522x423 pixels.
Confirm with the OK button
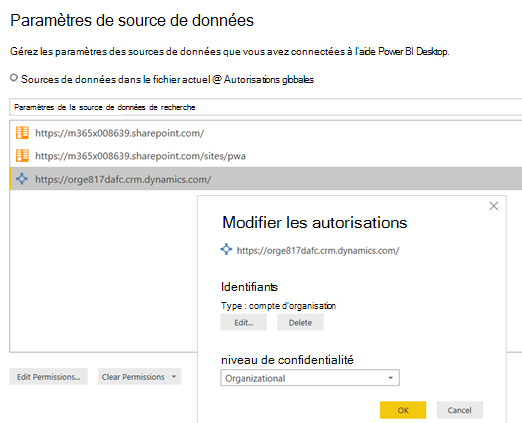coord(403,410)
